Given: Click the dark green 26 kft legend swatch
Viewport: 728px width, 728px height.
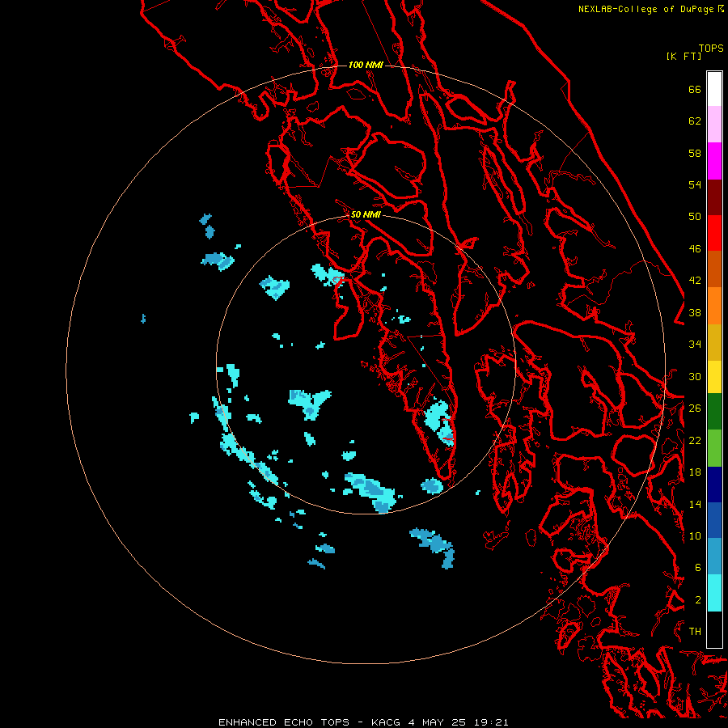Looking at the screenshot, I should tap(714, 412).
